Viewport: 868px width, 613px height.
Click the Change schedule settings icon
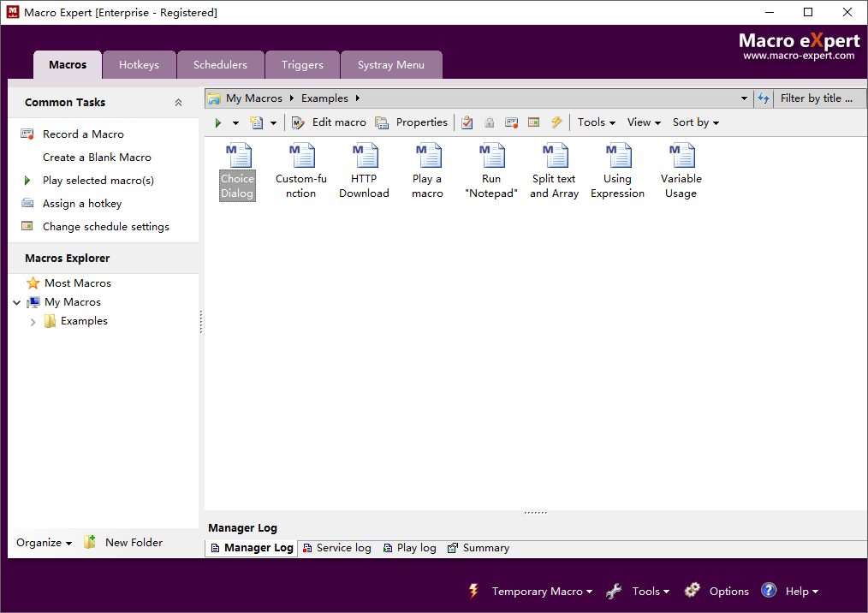[27, 226]
